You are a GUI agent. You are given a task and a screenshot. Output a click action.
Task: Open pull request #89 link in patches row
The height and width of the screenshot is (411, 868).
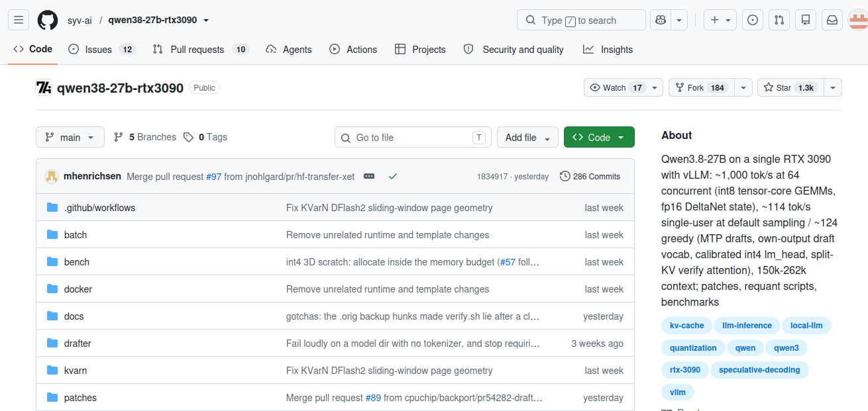click(x=373, y=398)
